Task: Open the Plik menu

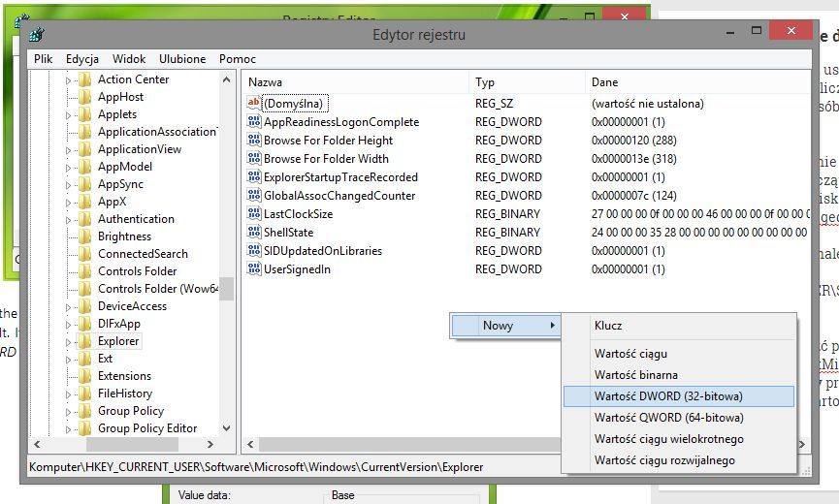Action: [x=43, y=59]
